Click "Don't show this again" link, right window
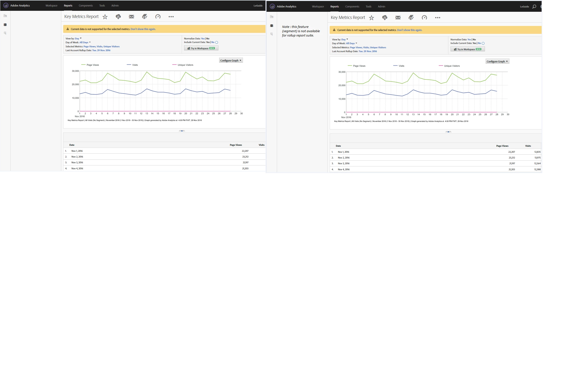Screen dimensions: 588x382 [x=409, y=30]
